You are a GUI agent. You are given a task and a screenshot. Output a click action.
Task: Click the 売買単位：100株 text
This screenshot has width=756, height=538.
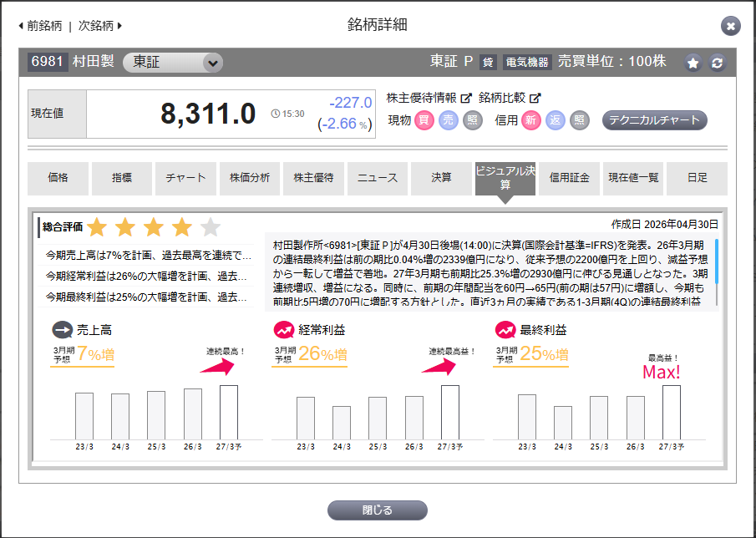[x=612, y=62]
